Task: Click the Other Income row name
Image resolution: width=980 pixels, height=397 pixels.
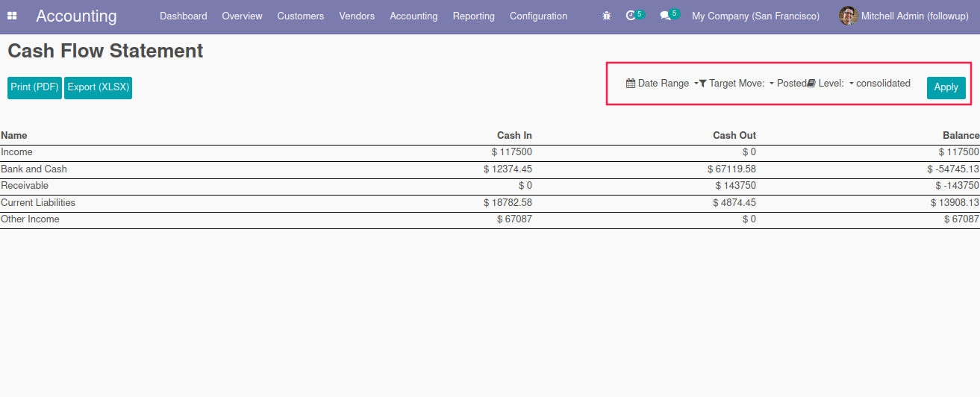Action: pyautogui.click(x=30, y=219)
